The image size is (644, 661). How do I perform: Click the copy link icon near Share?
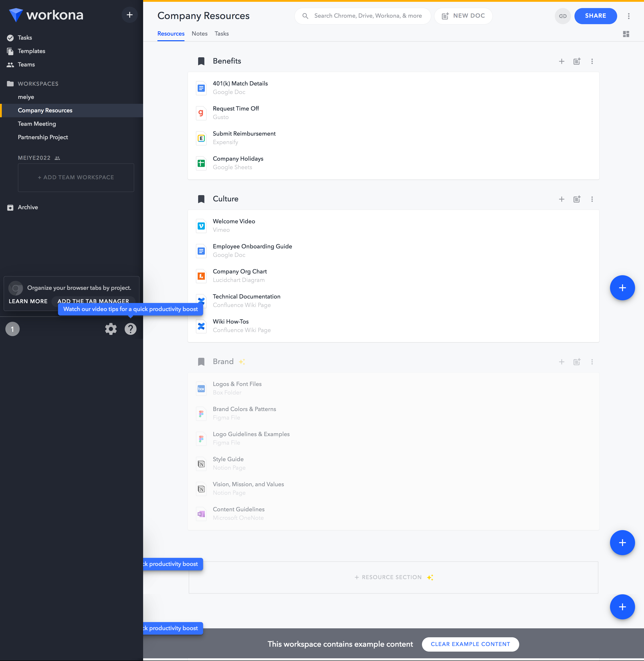click(562, 16)
